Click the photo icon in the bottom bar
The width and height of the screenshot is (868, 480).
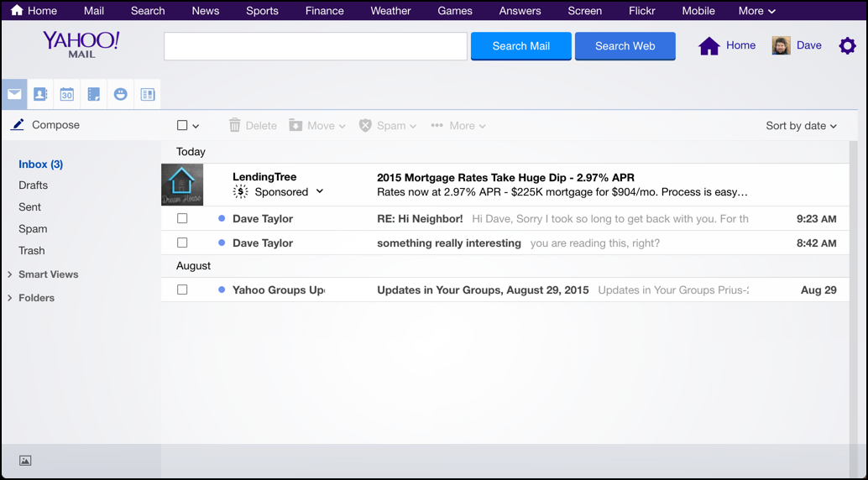pyautogui.click(x=25, y=460)
